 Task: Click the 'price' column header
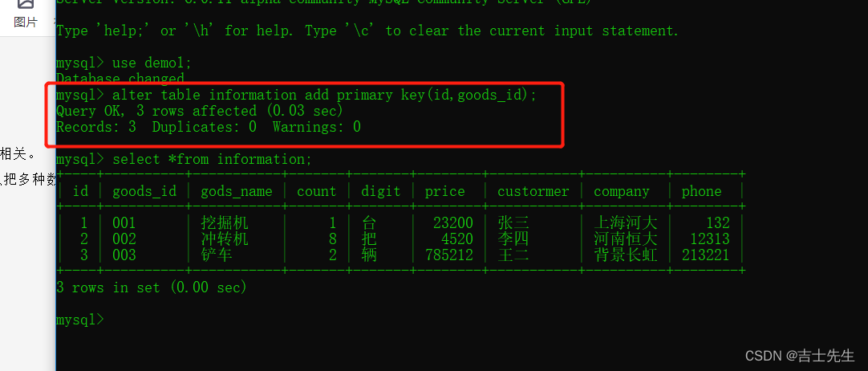[445, 192]
